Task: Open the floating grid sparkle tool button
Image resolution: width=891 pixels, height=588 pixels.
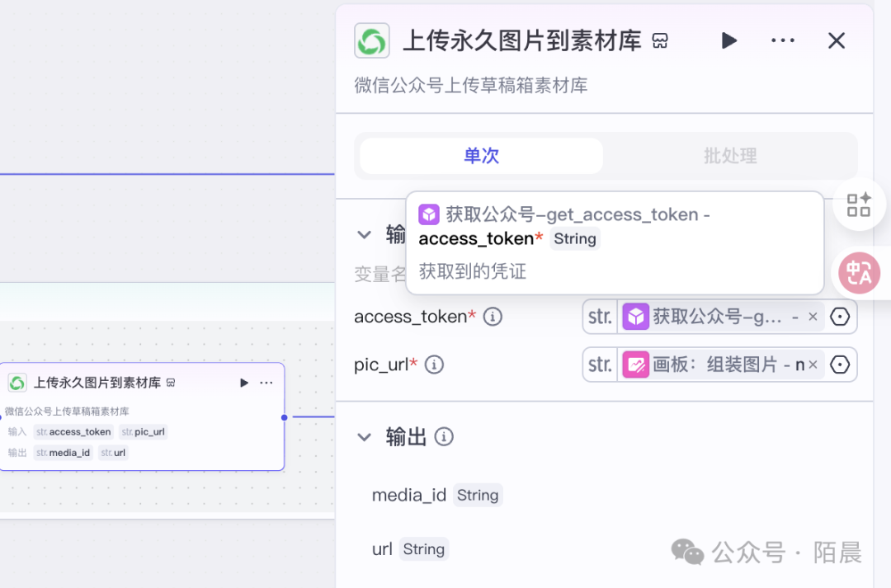Action: 859,204
